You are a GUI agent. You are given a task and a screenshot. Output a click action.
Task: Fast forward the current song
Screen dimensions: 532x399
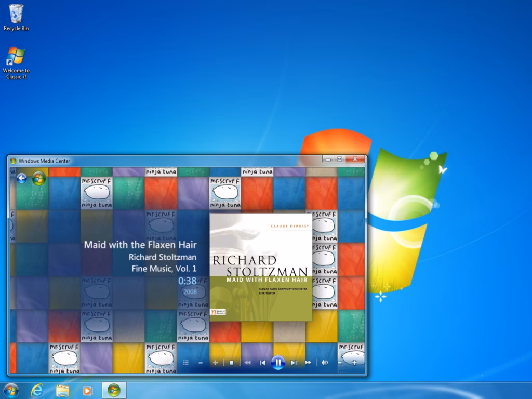[x=308, y=363]
